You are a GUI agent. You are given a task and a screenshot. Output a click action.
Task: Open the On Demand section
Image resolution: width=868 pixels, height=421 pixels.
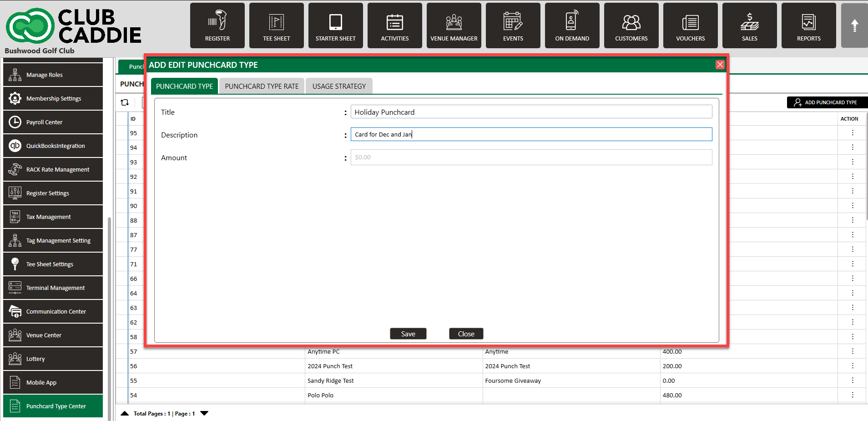572,25
